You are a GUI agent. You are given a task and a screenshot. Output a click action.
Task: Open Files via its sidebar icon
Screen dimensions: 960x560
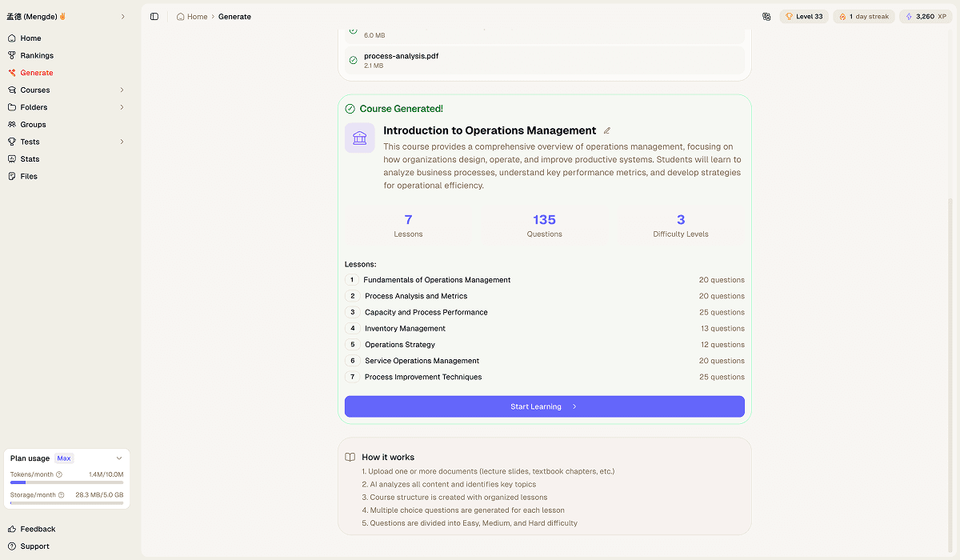tap(11, 176)
